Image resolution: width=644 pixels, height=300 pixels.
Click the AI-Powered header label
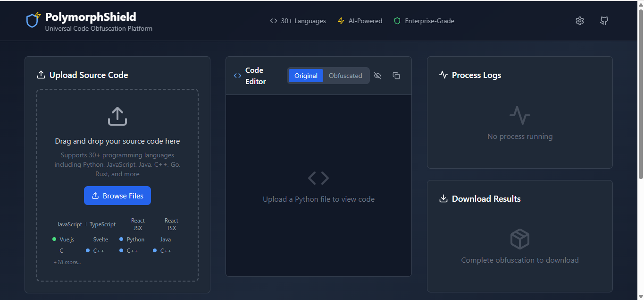pyautogui.click(x=365, y=21)
